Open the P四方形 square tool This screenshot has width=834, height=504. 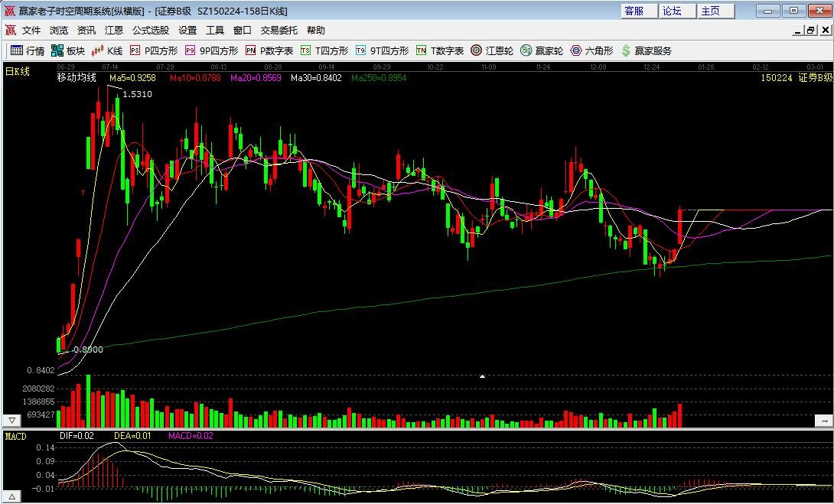point(154,50)
